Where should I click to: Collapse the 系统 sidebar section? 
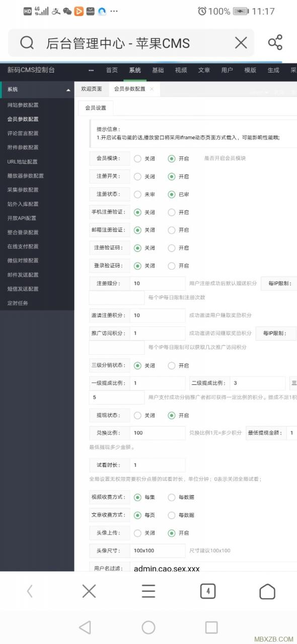(x=68, y=90)
